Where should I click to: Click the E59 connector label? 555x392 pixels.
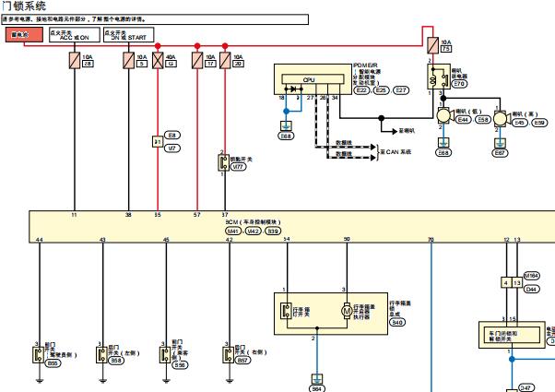[539, 123]
